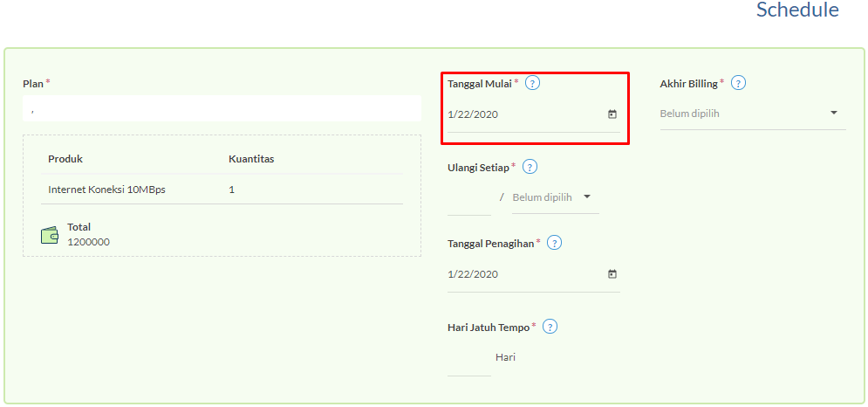Click help icon next to Tanggal Mulai
The image size is (868, 407).
[x=532, y=83]
